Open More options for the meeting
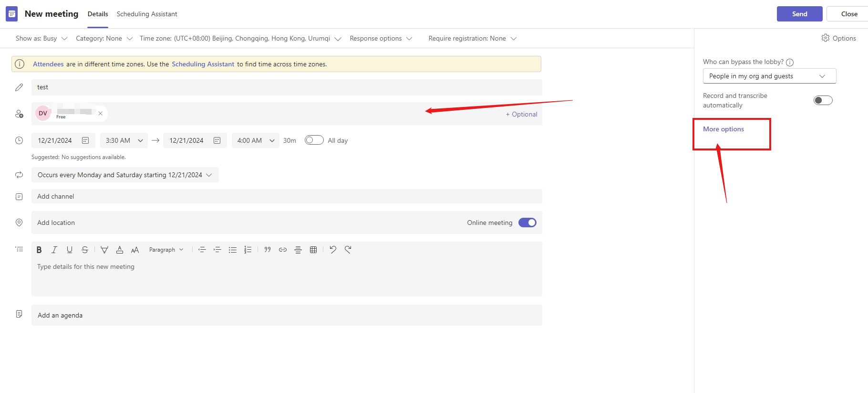Viewport: 868px width, 393px height. pos(723,129)
